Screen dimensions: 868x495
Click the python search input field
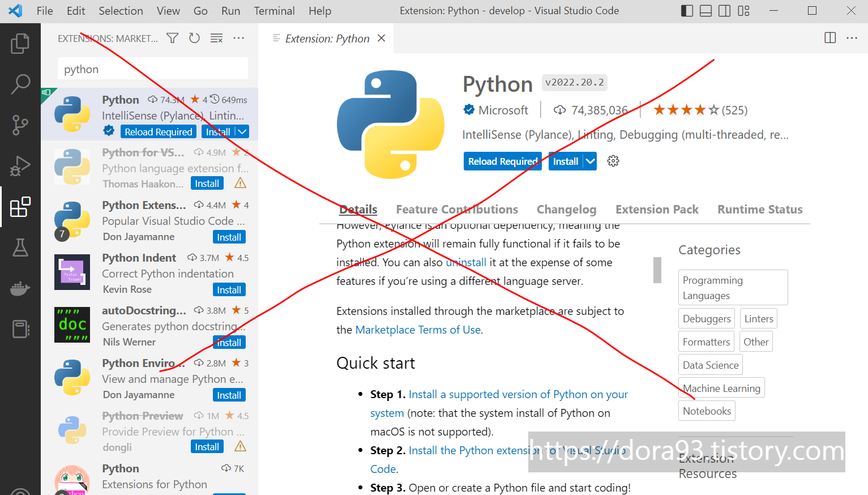152,68
